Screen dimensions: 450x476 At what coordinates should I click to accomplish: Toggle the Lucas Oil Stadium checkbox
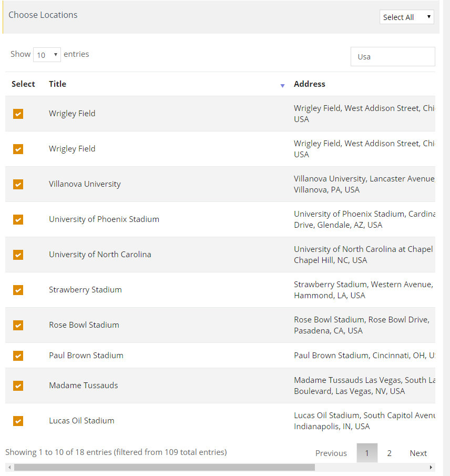[x=18, y=421]
